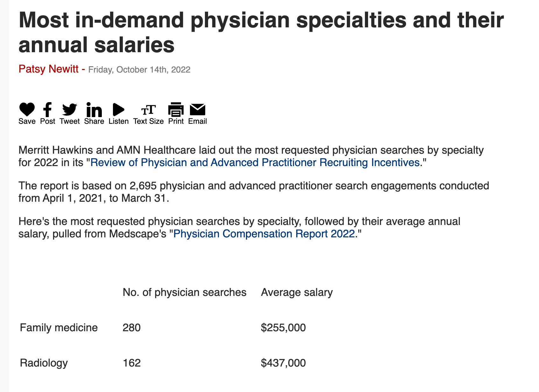Screen dimensions: 539x392
Task: Click the printer Print icon
Action: pyautogui.click(x=176, y=109)
